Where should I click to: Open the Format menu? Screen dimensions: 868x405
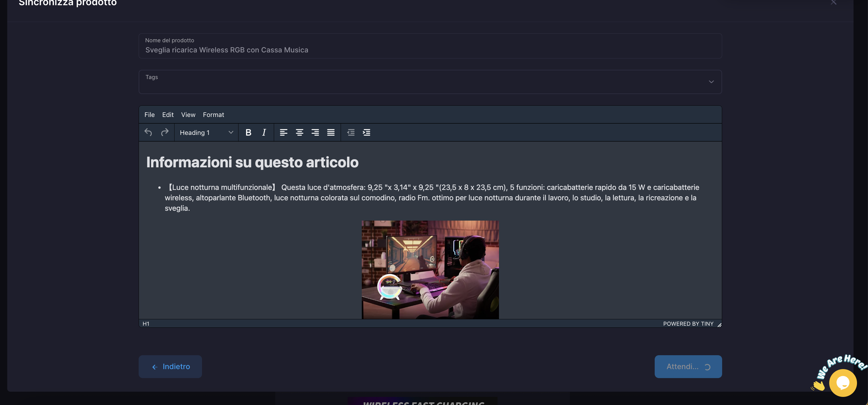pos(213,115)
